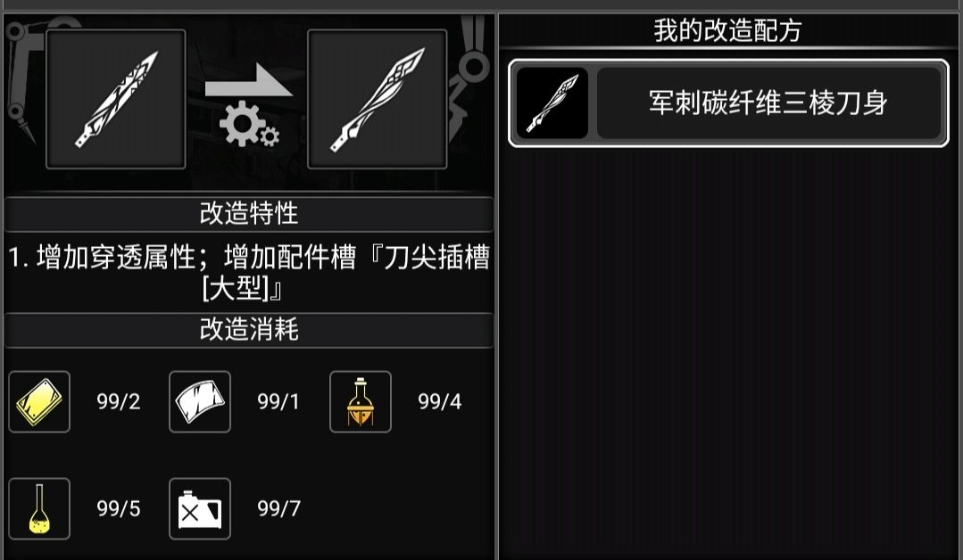Select the upgraded curved blade result slot
The image size is (963, 560).
click(x=378, y=99)
